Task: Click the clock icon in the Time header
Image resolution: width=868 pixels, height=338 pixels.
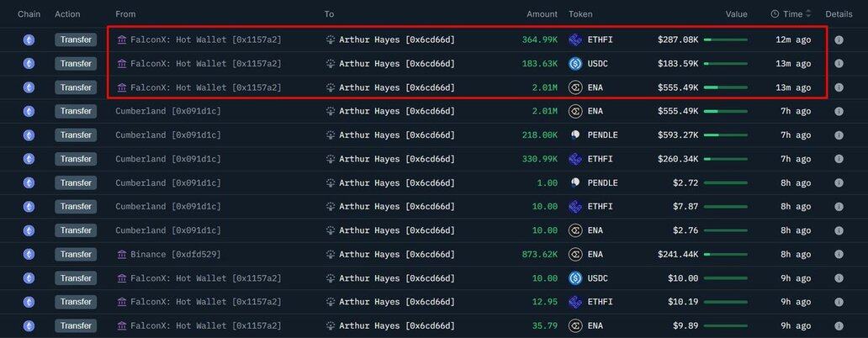Action: pyautogui.click(x=775, y=14)
